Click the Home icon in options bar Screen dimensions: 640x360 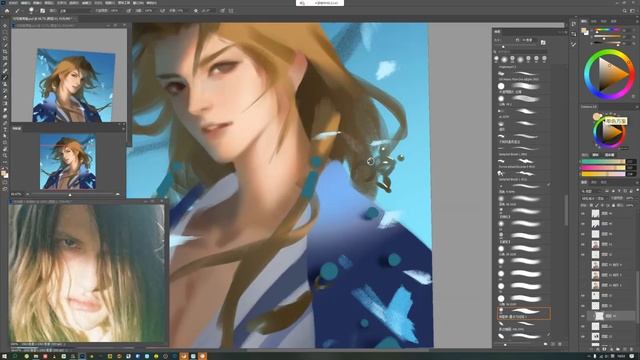point(7,11)
